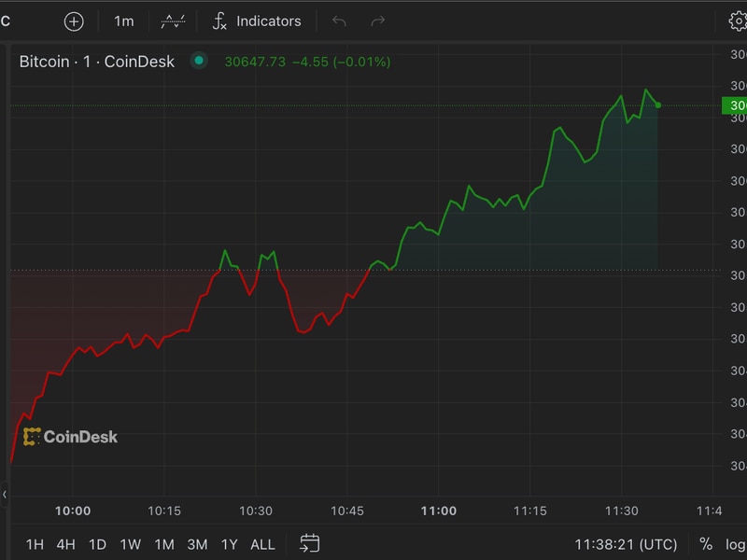Select the 4H time range
This screenshot has height=560, width=747.
pyautogui.click(x=65, y=544)
